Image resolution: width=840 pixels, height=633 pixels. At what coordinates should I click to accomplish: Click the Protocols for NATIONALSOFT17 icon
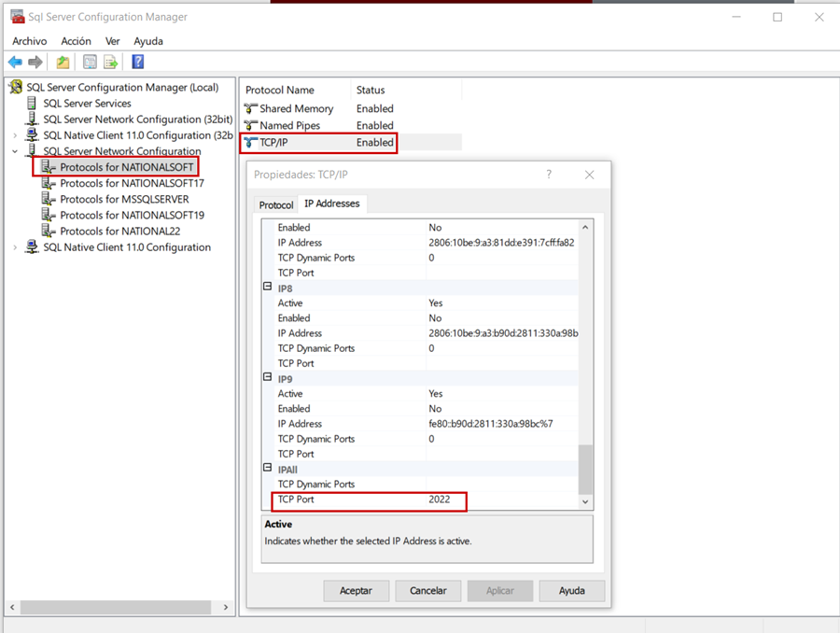pos(49,183)
